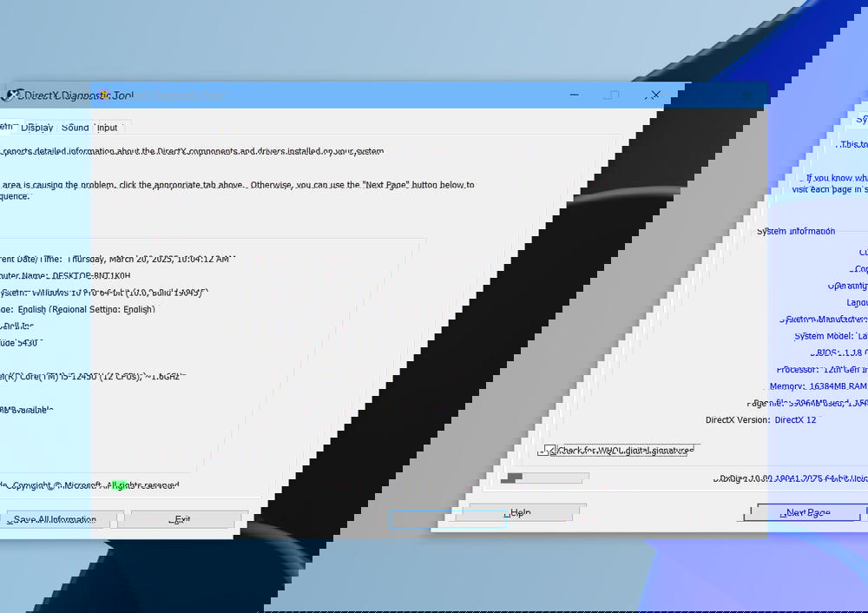Click the Exit button
Image resolution: width=868 pixels, height=613 pixels.
pos(183,519)
